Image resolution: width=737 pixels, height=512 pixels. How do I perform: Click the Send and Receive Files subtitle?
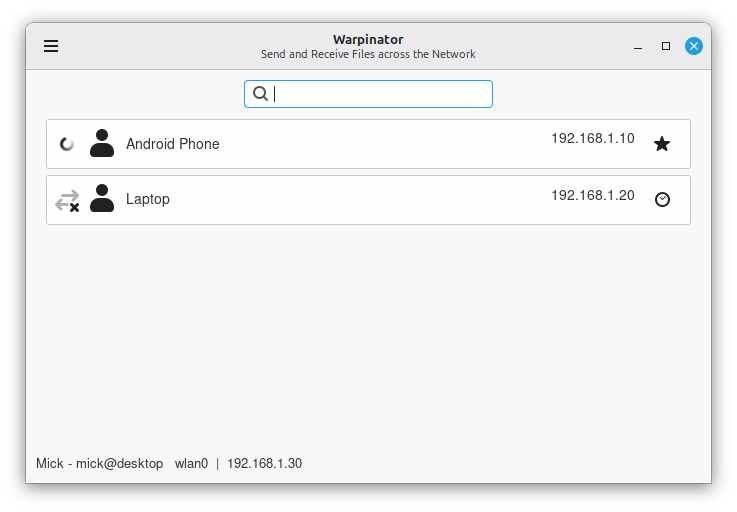368,54
